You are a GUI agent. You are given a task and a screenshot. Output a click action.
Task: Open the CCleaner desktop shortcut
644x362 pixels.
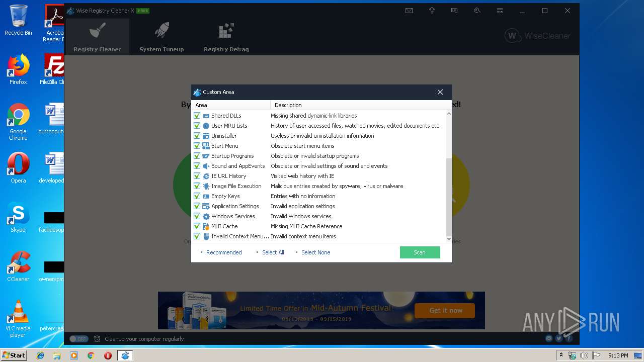tap(18, 266)
